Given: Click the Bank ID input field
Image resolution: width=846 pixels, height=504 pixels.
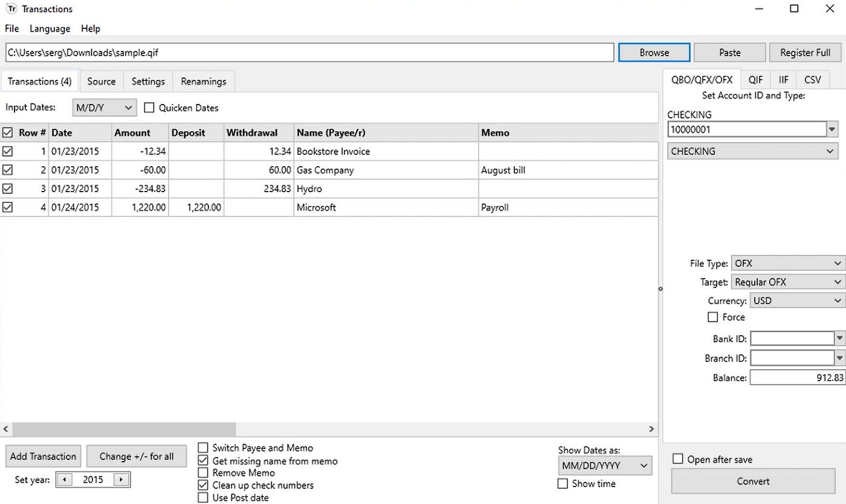Looking at the screenshot, I should click(x=792, y=339).
